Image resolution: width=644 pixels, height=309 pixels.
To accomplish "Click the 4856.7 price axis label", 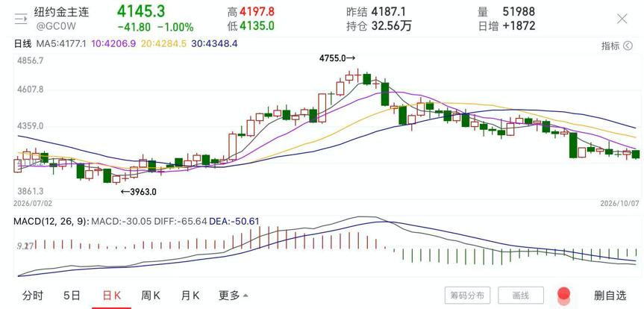I will tap(31, 60).
